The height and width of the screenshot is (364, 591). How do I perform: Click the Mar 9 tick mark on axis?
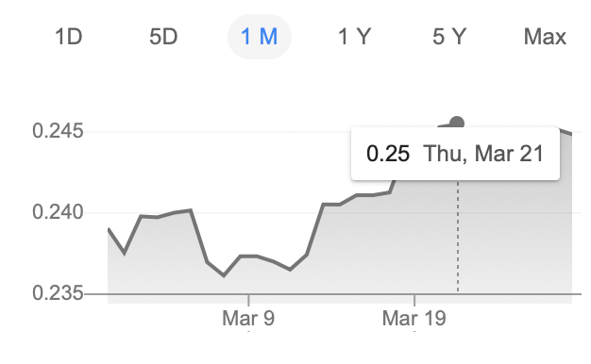point(248,300)
